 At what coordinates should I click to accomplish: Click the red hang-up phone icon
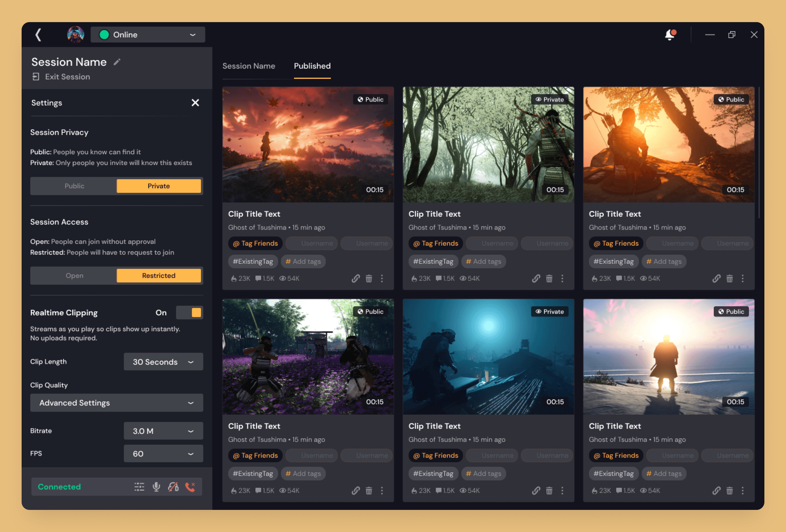(190, 487)
